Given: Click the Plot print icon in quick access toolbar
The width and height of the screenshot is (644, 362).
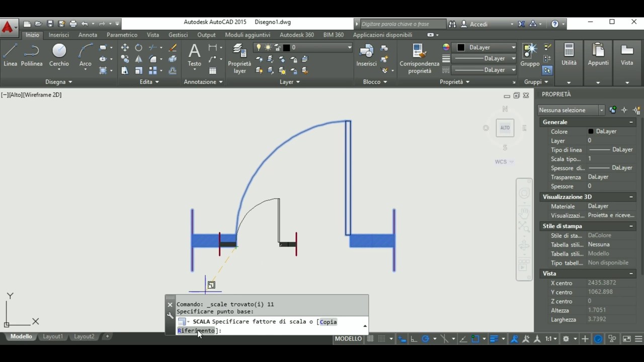Looking at the screenshot, I should tap(73, 24).
